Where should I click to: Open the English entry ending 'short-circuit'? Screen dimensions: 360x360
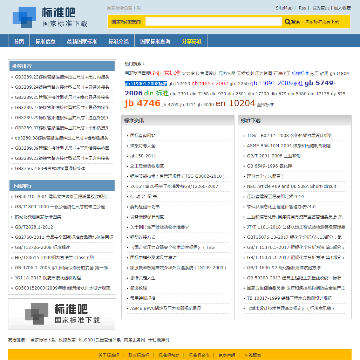coord(291,186)
